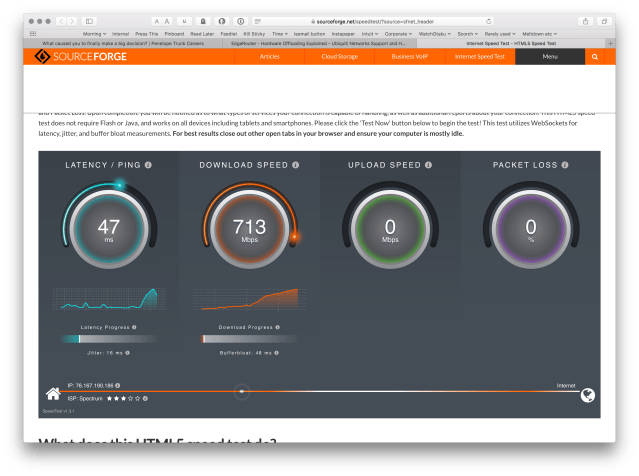639x476 pixels.
Task: Click the orange search magnifier icon
Action: (595, 58)
